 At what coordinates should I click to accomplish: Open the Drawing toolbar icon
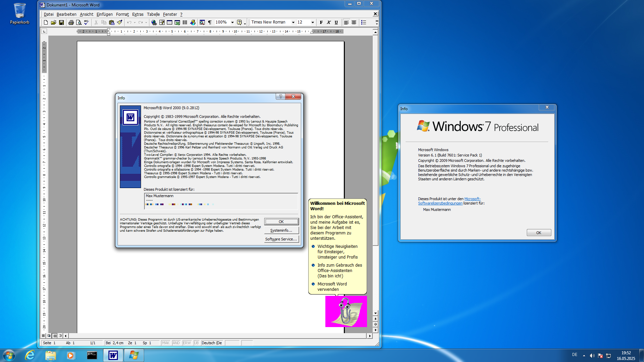point(193,22)
